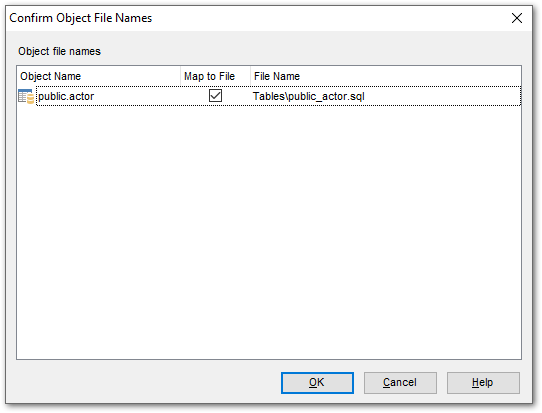Click the Map to File column header
The width and height of the screenshot is (542, 413).
click(x=215, y=76)
